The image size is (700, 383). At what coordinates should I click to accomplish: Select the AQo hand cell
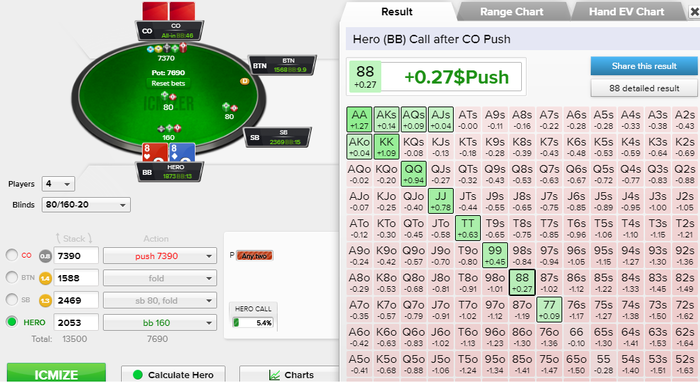coord(359,174)
